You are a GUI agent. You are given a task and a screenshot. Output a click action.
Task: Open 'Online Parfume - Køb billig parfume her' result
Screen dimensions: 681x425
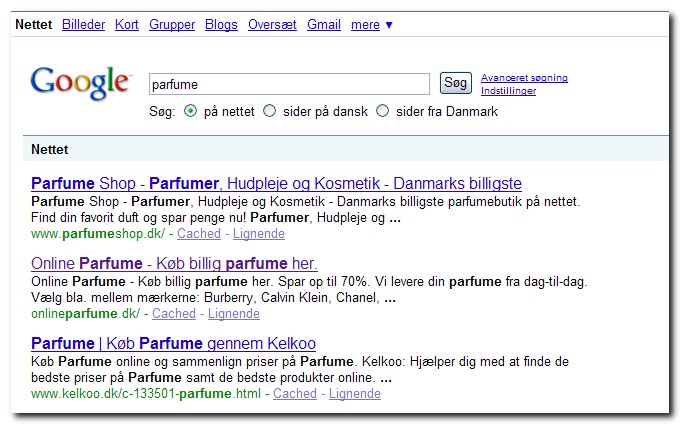click(x=174, y=263)
